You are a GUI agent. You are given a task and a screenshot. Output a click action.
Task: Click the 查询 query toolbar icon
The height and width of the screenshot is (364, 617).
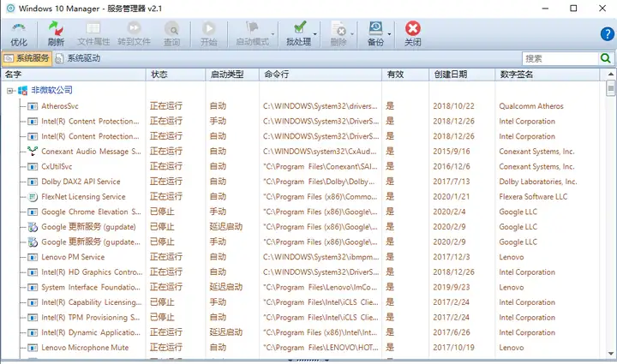point(171,29)
